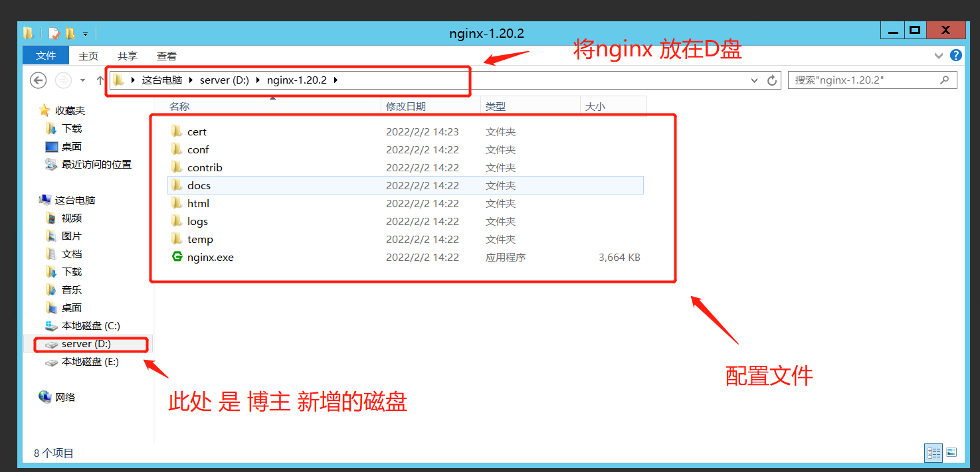Click the 3,664 KB size value
The image size is (980, 472).
click(619, 257)
